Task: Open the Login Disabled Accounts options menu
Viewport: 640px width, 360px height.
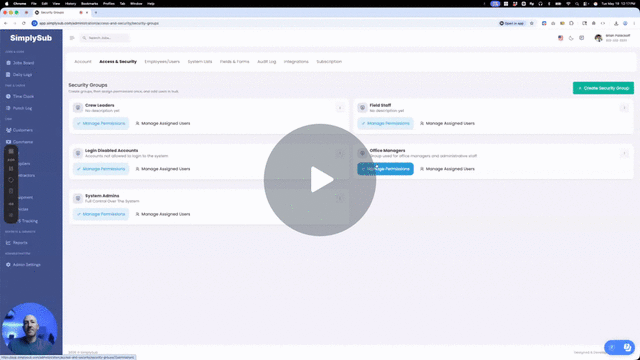Action: coord(340,153)
